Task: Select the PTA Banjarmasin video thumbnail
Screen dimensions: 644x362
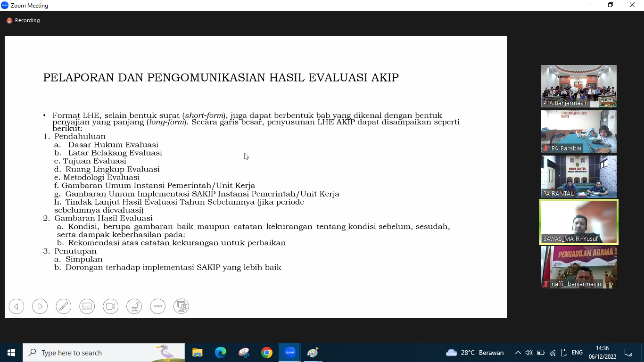Action: pyautogui.click(x=578, y=86)
